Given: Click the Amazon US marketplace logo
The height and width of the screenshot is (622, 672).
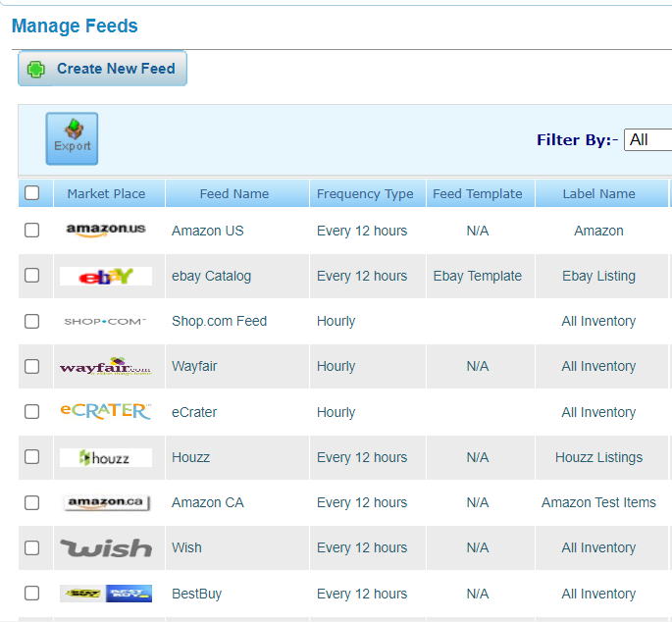Looking at the screenshot, I should click(106, 231).
